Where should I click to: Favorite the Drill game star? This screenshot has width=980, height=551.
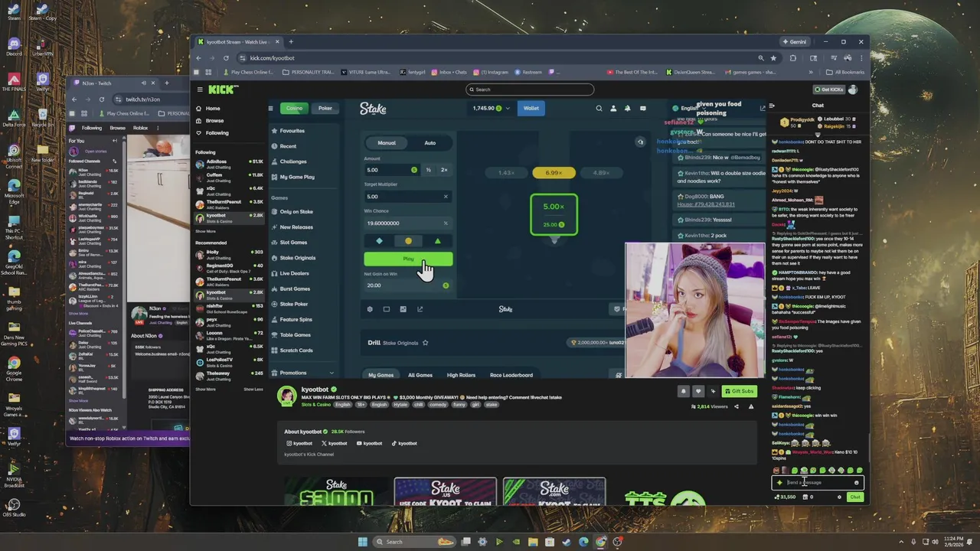point(426,343)
